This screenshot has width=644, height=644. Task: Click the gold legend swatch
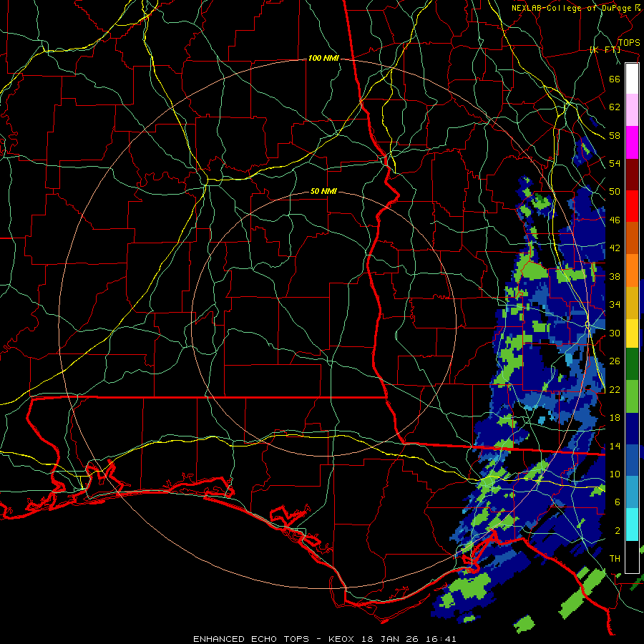(632, 302)
